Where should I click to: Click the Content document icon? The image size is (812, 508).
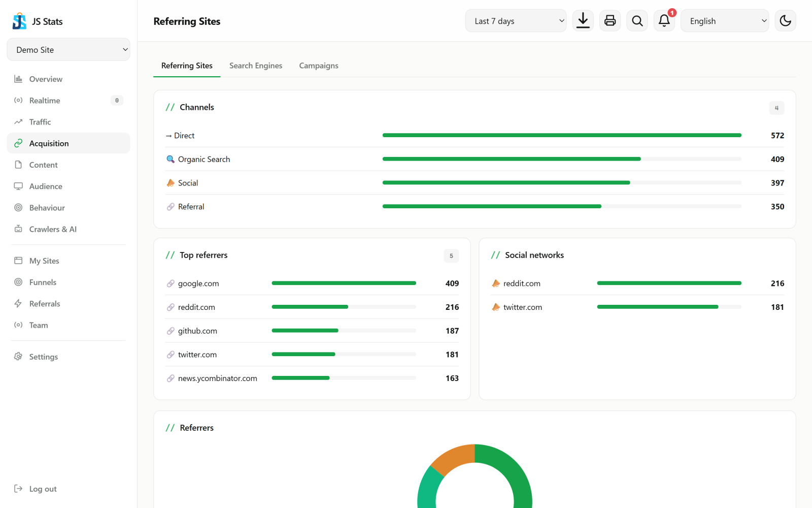(x=18, y=165)
